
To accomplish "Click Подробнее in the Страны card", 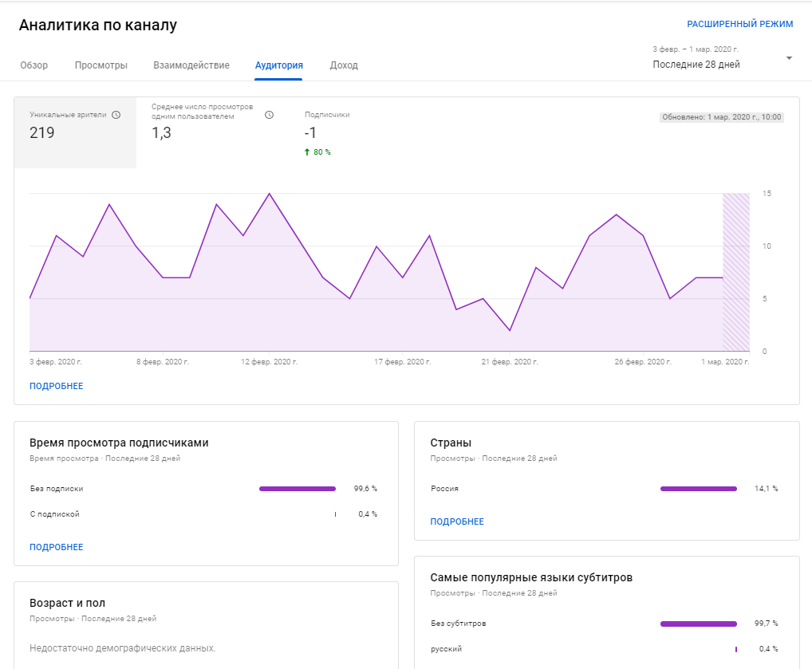I will (x=456, y=521).
